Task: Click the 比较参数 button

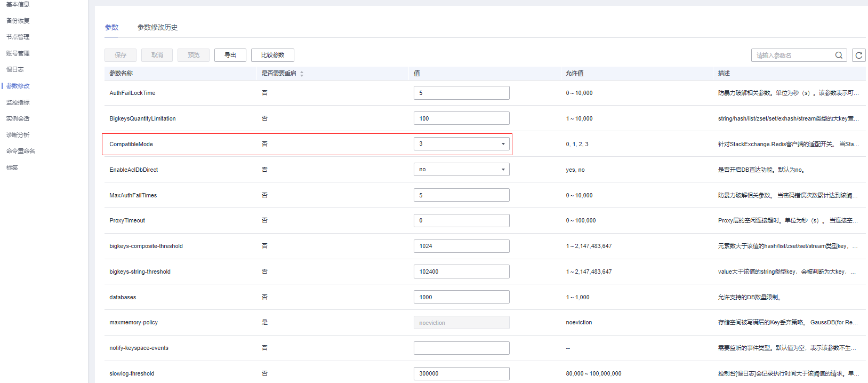Action: pos(272,55)
